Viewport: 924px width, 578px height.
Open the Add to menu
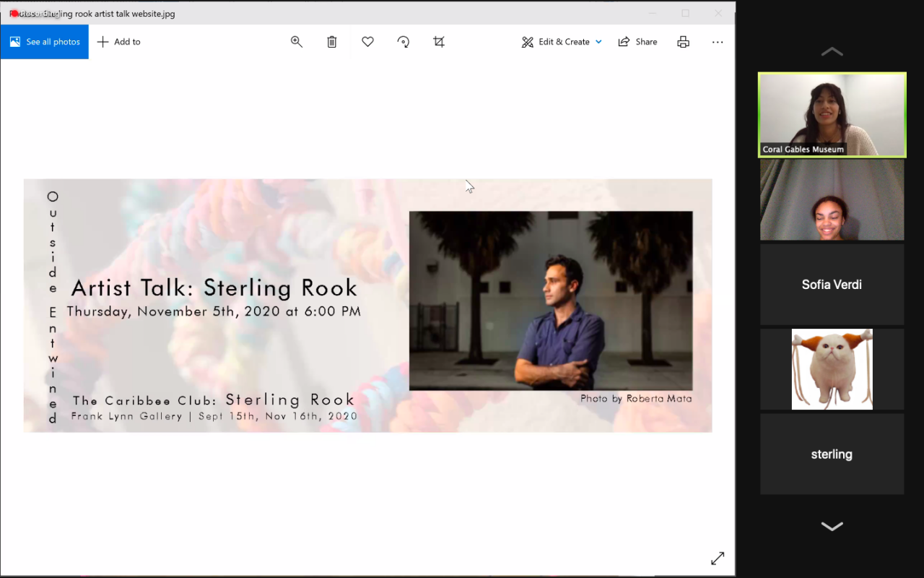tap(119, 42)
